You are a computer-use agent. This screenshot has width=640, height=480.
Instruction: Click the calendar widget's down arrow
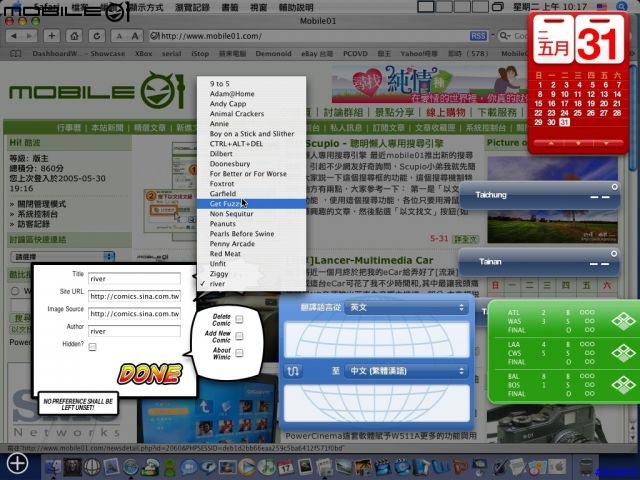click(x=606, y=143)
